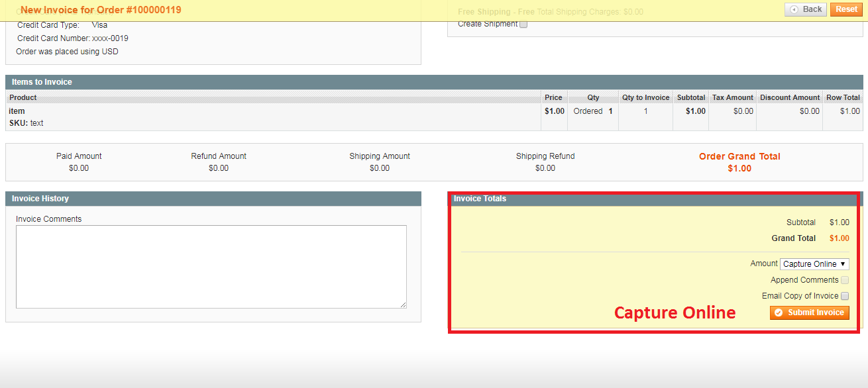
Task: Click the Items to Invoice section header
Action: (x=42, y=82)
